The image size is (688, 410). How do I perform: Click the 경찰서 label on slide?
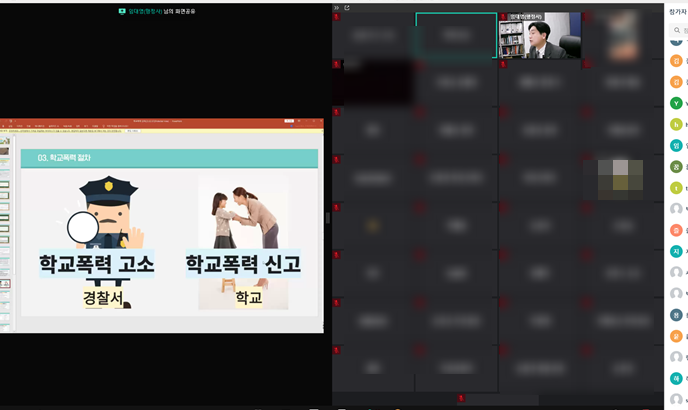(x=103, y=298)
